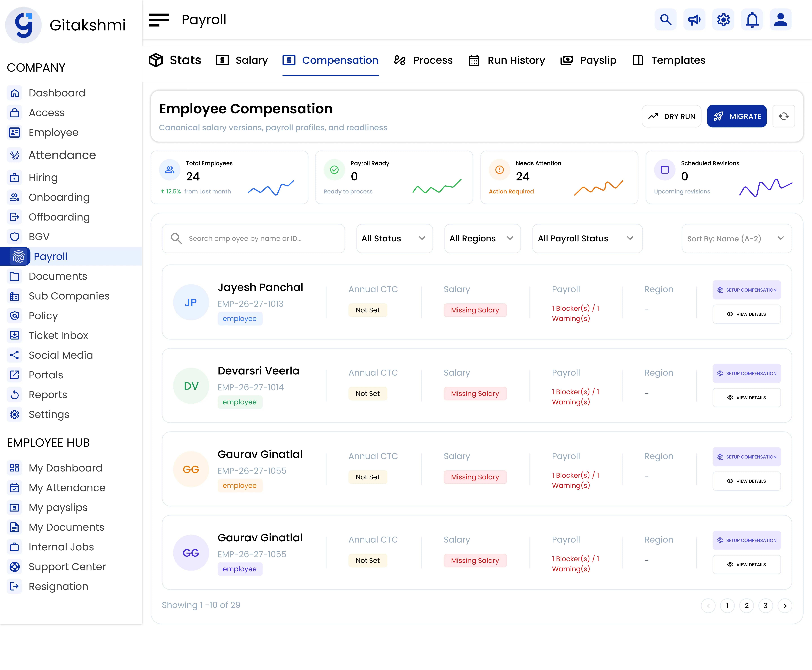
Task: Click the Attendance fingerprint icon
Action: tap(15, 155)
